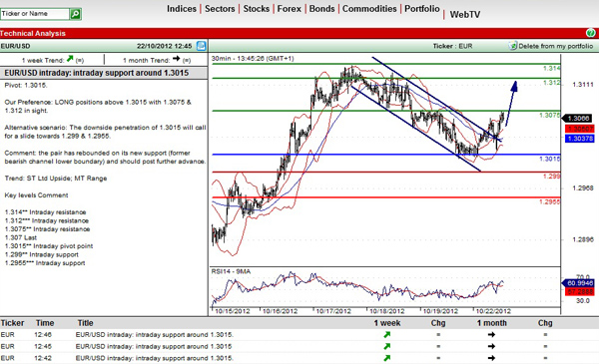
Task: Click the Time column header
Action: click(45, 323)
